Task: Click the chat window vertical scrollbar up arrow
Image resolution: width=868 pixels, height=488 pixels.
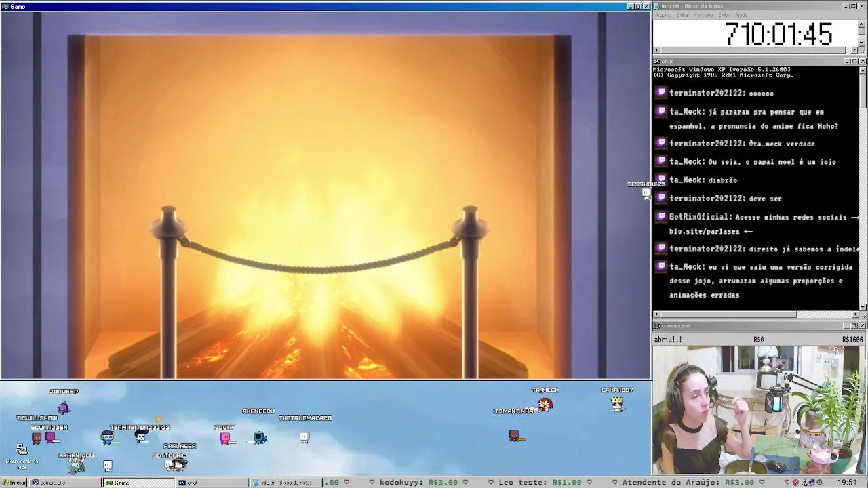Action: tap(862, 69)
